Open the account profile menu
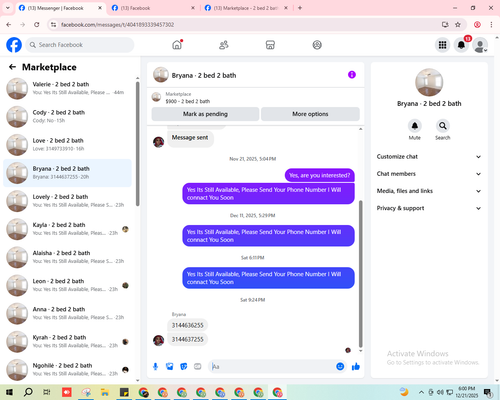Screen dimensions: 500x400 click(480, 45)
